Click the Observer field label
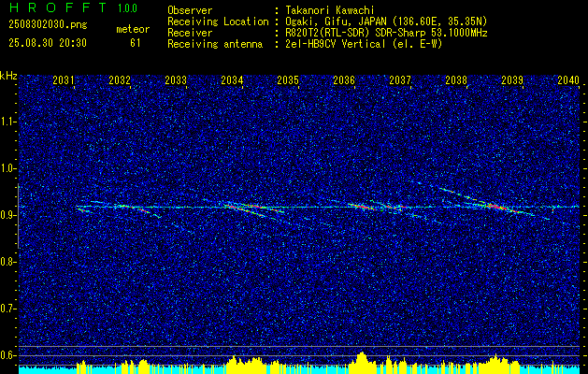The width and height of the screenshot is (588, 374). point(190,10)
